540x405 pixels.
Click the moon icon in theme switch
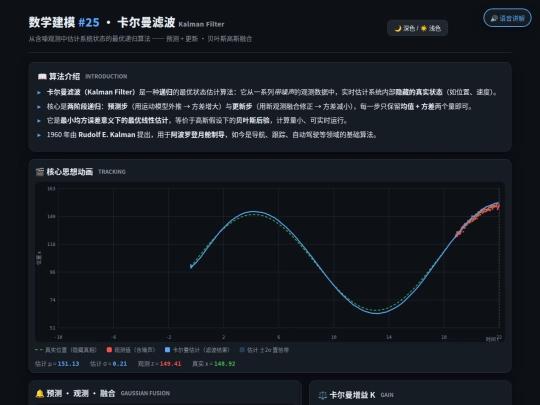point(398,28)
